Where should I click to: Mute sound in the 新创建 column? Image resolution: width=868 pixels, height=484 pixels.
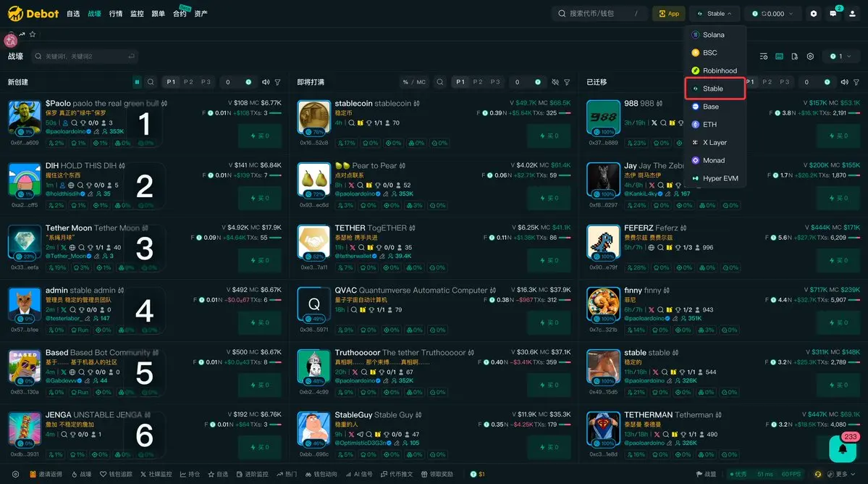coord(266,82)
